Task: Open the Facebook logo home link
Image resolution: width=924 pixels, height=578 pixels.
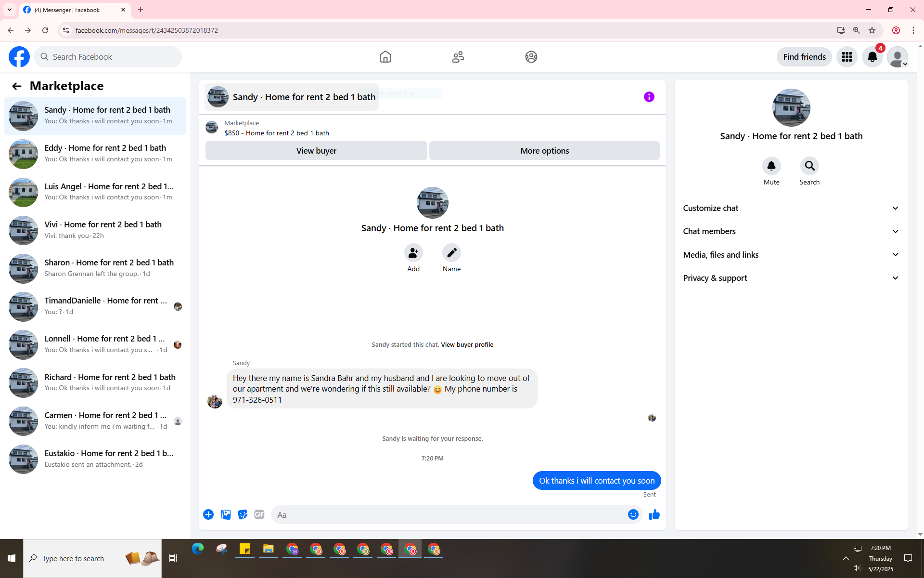Action: [x=19, y=57]
